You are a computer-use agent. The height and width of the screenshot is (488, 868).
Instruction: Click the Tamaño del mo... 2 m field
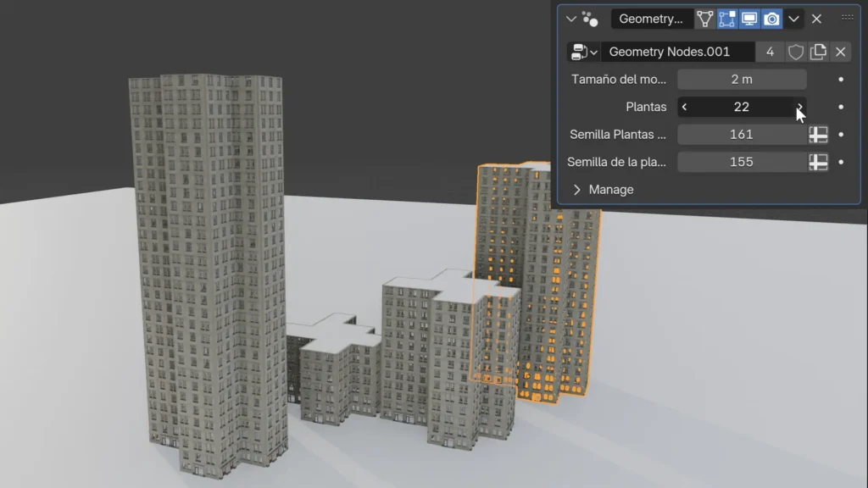[742, 79]
